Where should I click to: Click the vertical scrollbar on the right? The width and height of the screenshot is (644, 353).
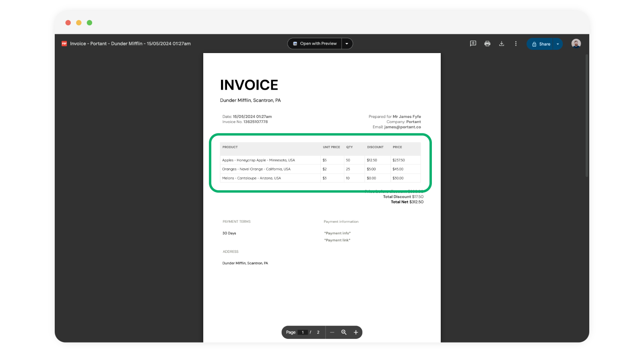pos(587,116)
